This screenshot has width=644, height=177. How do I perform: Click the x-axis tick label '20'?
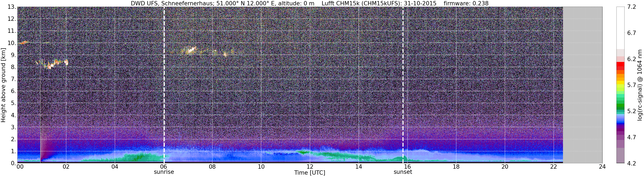click(x=505, y=167)
